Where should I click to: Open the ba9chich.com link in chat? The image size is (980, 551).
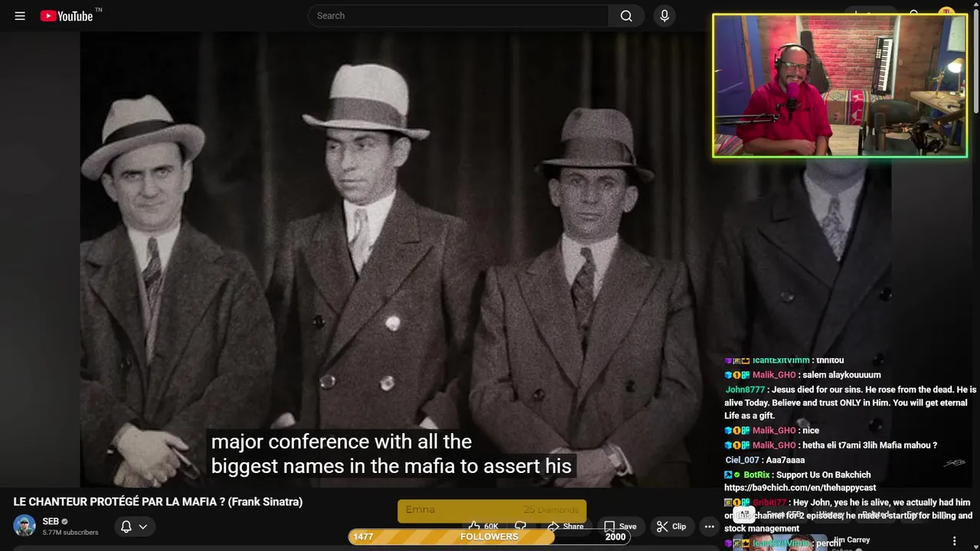pos(800,487)
